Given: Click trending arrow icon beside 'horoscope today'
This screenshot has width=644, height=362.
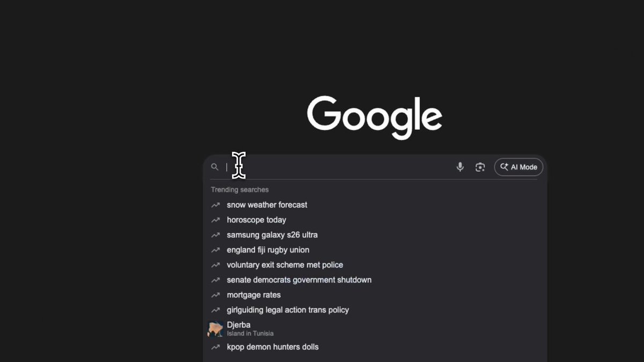Looking at the screenshot, I should (x=215, y=220).
